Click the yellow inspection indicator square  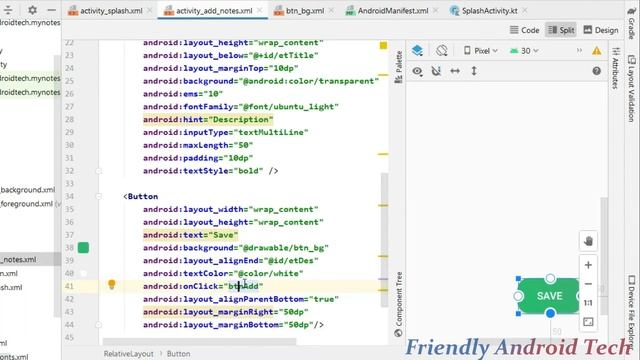pos(383,45)
